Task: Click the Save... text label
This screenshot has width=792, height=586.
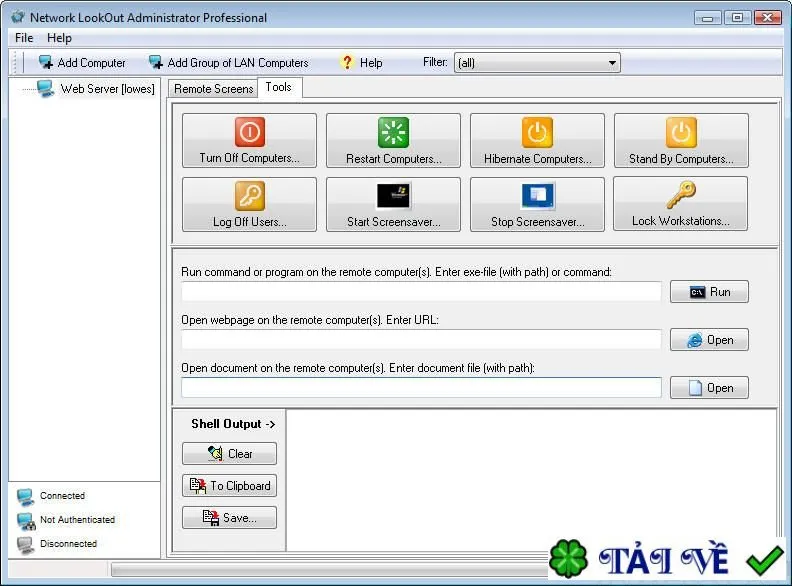Action: [x=240, y=518]
